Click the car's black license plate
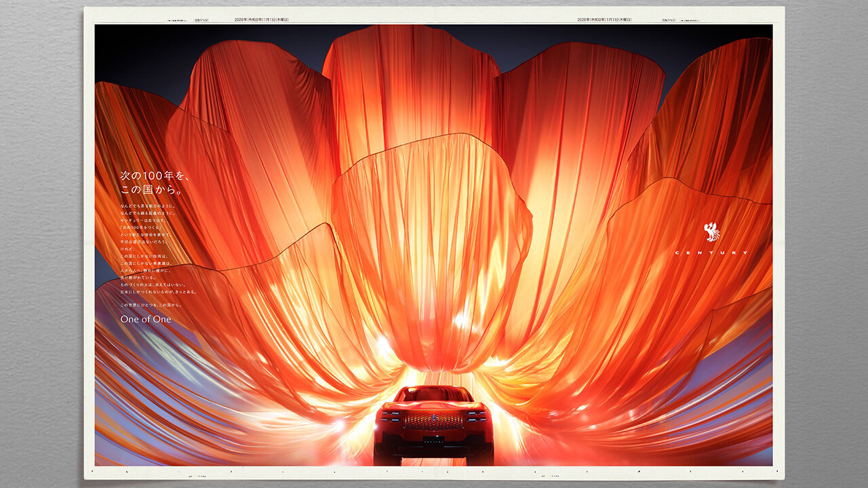The width and height of the screenshot is (868, 488). (x=433, y=440)
